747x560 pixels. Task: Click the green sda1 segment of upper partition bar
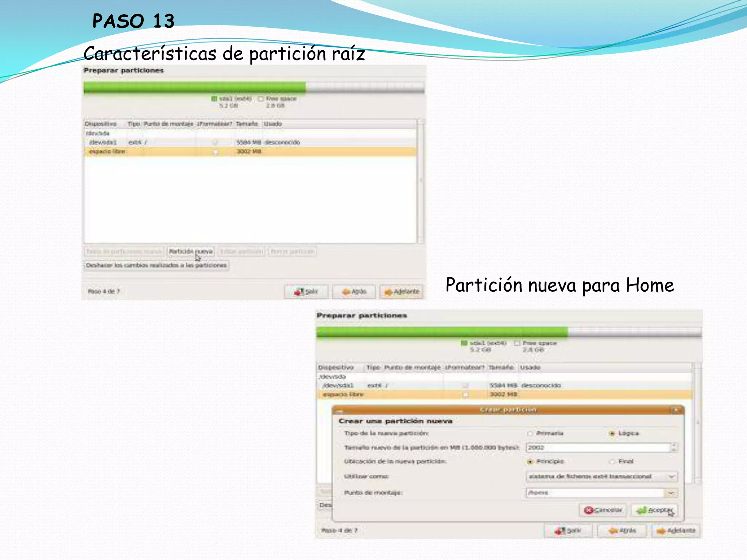click(x=194, y=87)
